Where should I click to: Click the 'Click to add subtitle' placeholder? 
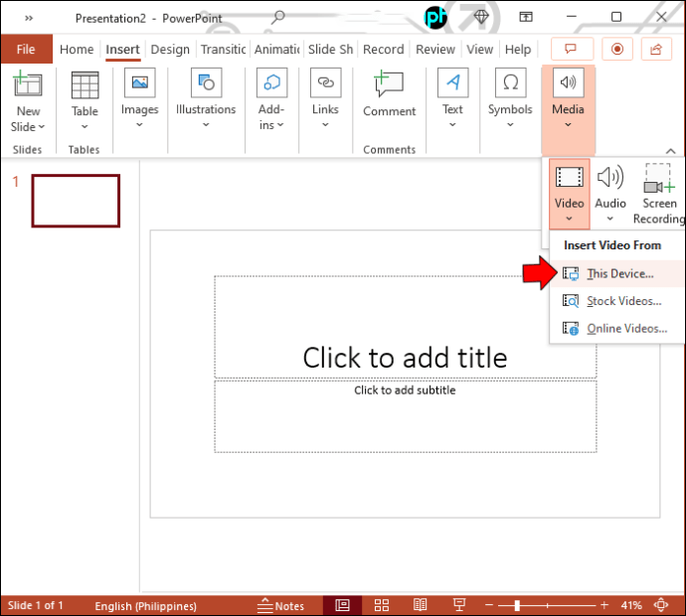point(405,416)
